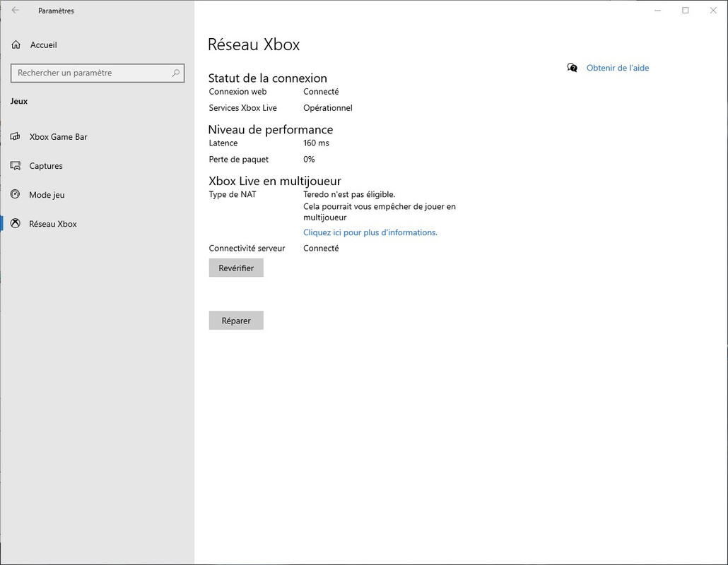Screen dimensions: 728x565
Task: Click the 'Perte de paquet' label
Action: click(239, 159)
